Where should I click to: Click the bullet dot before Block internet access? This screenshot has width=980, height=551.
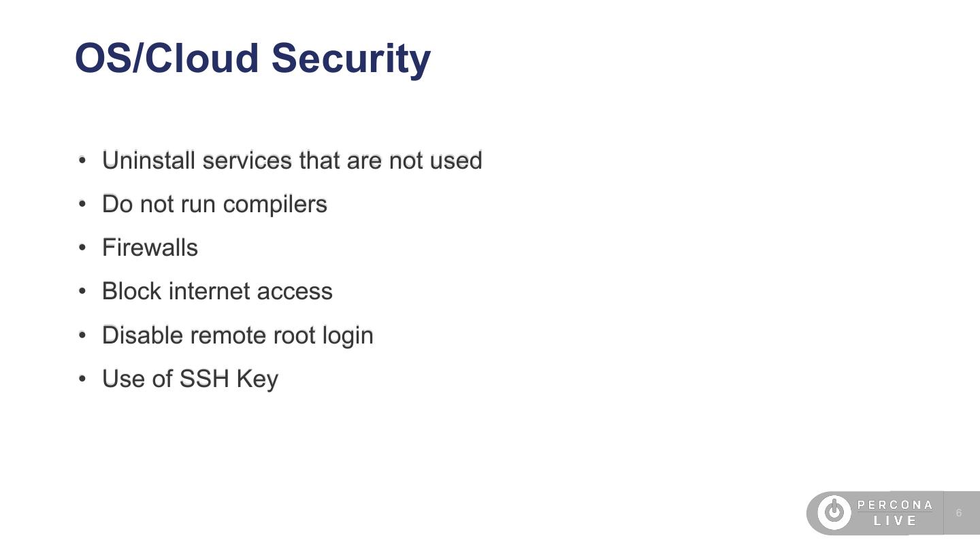tap(82, 291)
